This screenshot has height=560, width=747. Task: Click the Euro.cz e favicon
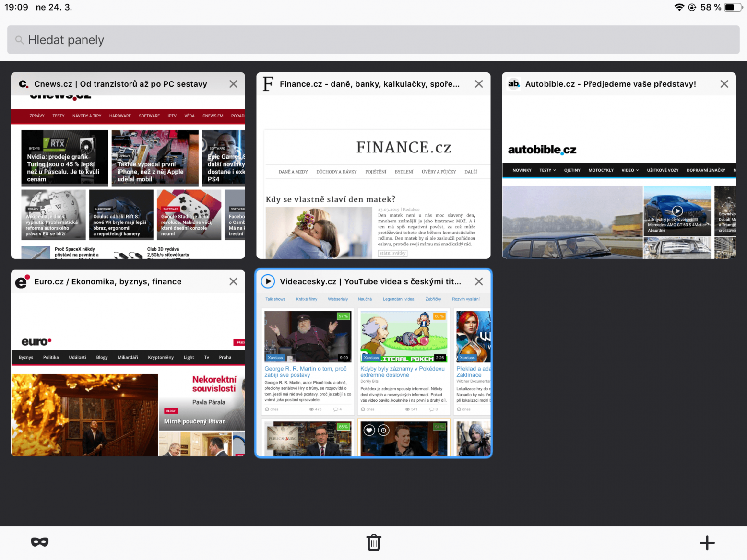click(x=22, y=281)
